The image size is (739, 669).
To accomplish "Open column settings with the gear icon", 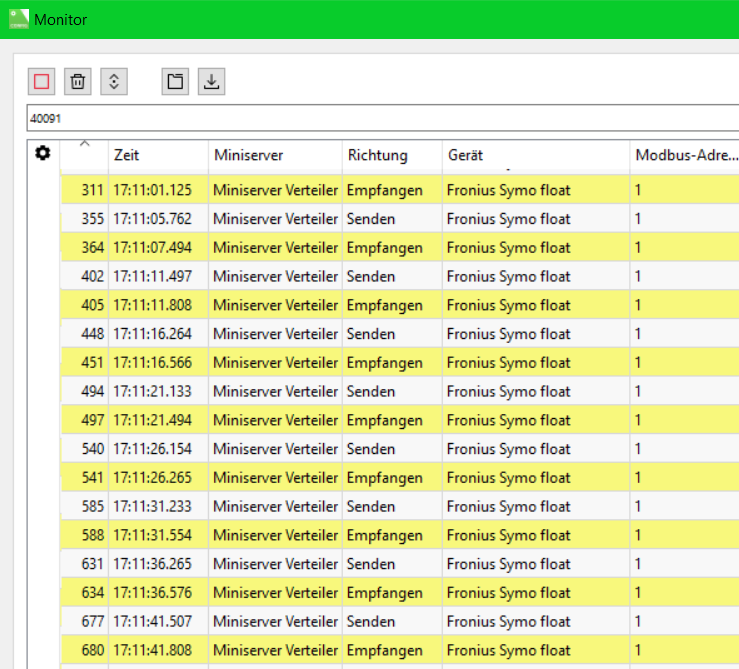I will click(x=43, y=153).
